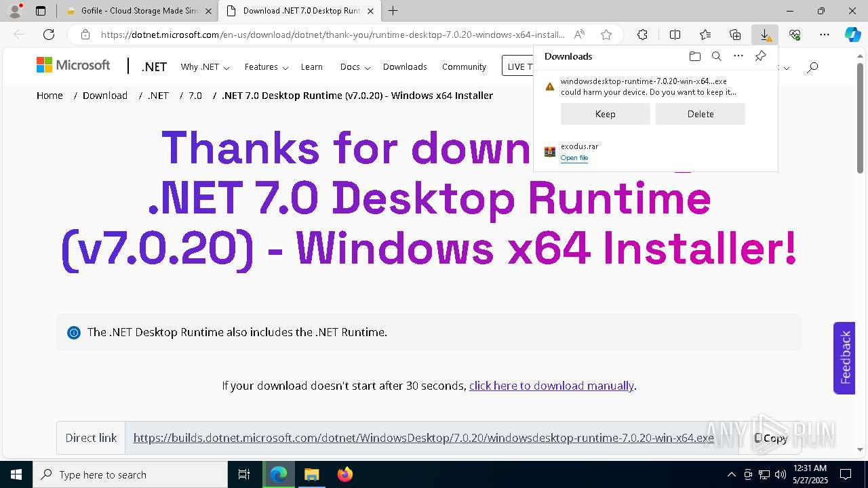Screen dimensions: 868x488
Task: Go to the .NET home link
Action: pyautogui.click(x=154, y=66)
